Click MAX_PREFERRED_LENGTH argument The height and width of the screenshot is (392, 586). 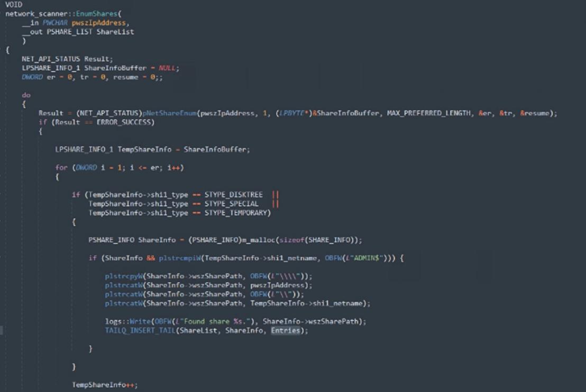[429, 113]
